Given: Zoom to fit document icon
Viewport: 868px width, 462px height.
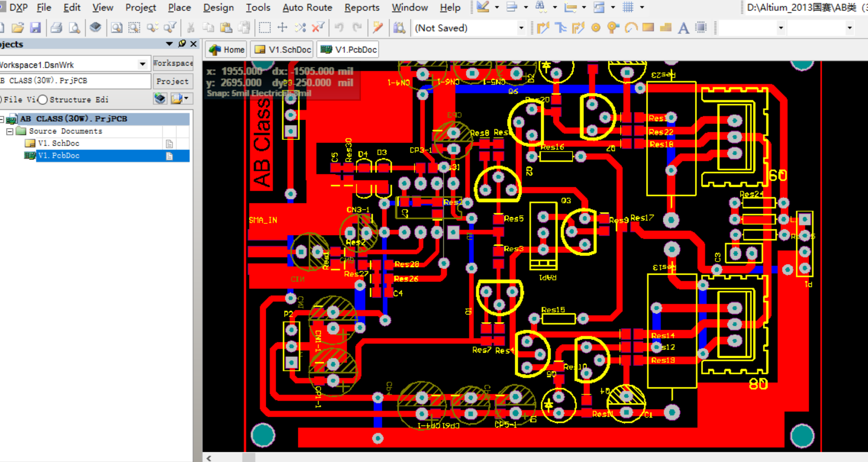Looking at the screenshot, I should click(117, 27).
